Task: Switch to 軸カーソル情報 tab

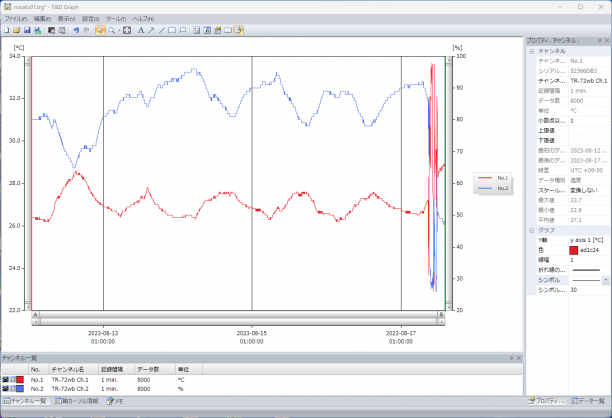Action: point(76,401)
